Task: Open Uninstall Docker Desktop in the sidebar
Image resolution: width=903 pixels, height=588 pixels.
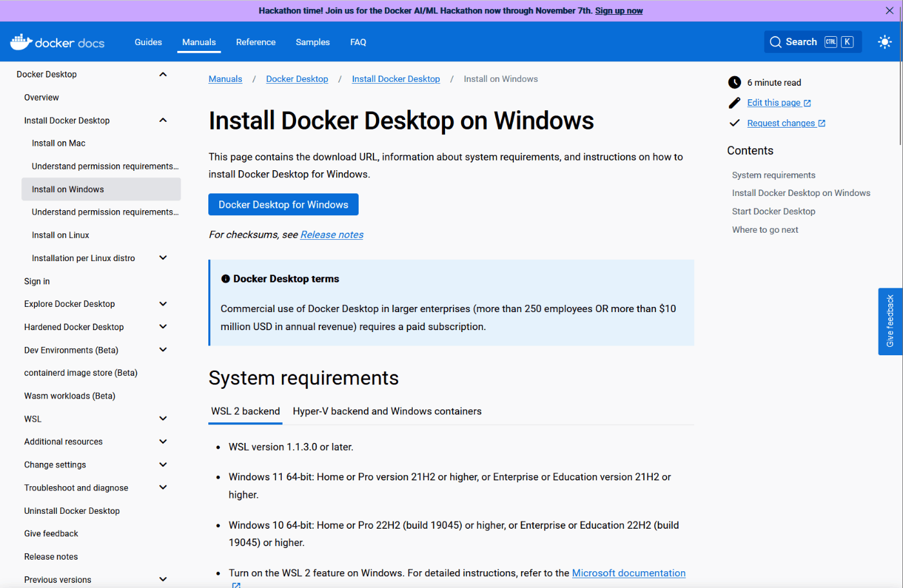Action: pyautogui.click(x=72, y=511)
